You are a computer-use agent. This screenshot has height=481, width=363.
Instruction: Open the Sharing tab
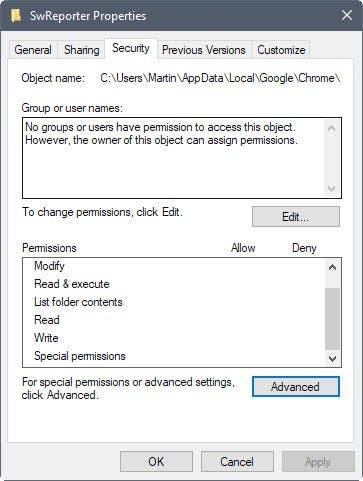[82, 50]
